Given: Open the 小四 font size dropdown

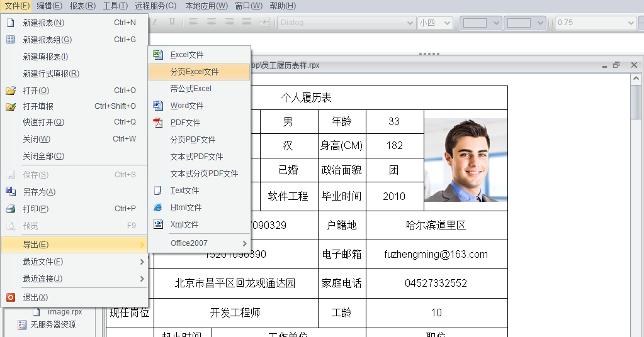Looking at the screenshot, I should pos(448,23).
